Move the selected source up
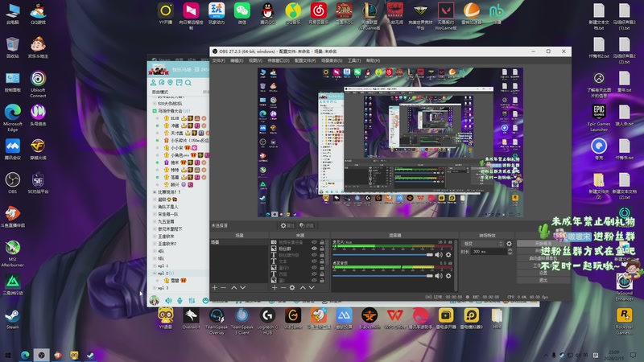This screenshot has height=362, width=644. coord(303,288)
